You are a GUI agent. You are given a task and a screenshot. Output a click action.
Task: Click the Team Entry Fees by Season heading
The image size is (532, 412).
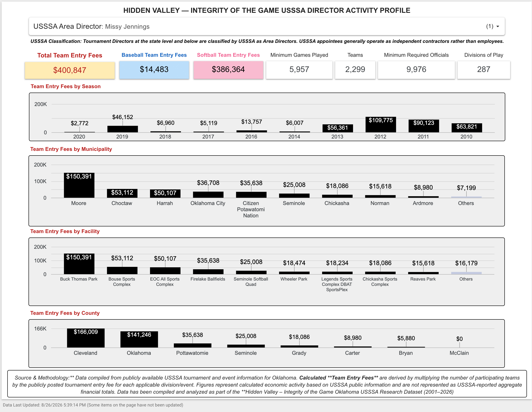66,86
